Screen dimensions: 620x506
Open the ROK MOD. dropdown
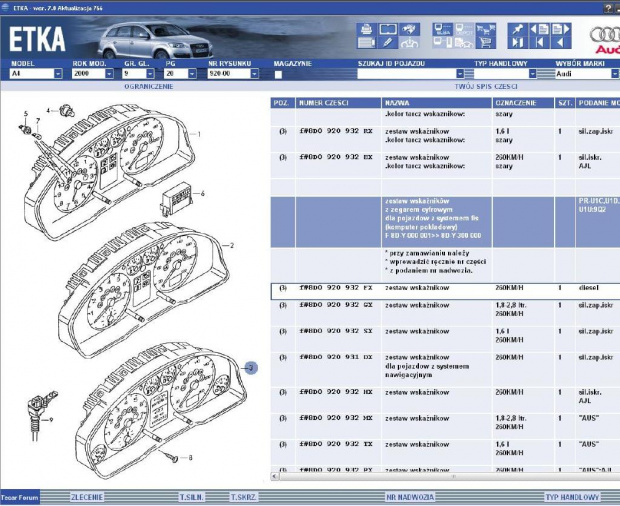(x=93, y=74)
